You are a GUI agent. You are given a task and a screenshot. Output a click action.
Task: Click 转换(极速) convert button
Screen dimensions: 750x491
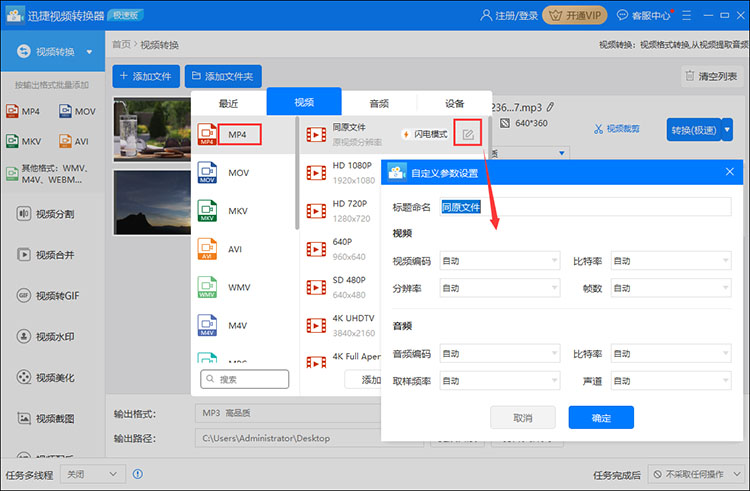(694, 130)
